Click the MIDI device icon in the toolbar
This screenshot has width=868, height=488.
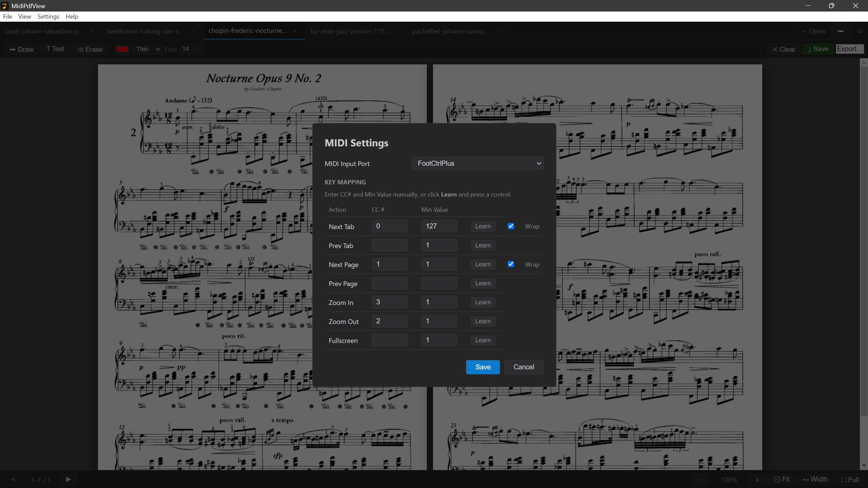click(840, 31)
